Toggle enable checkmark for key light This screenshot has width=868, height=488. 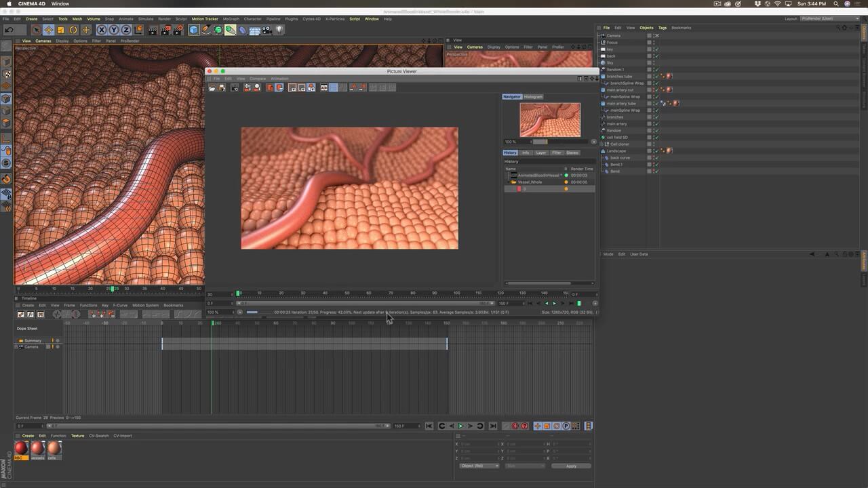(x=657, y=49)
